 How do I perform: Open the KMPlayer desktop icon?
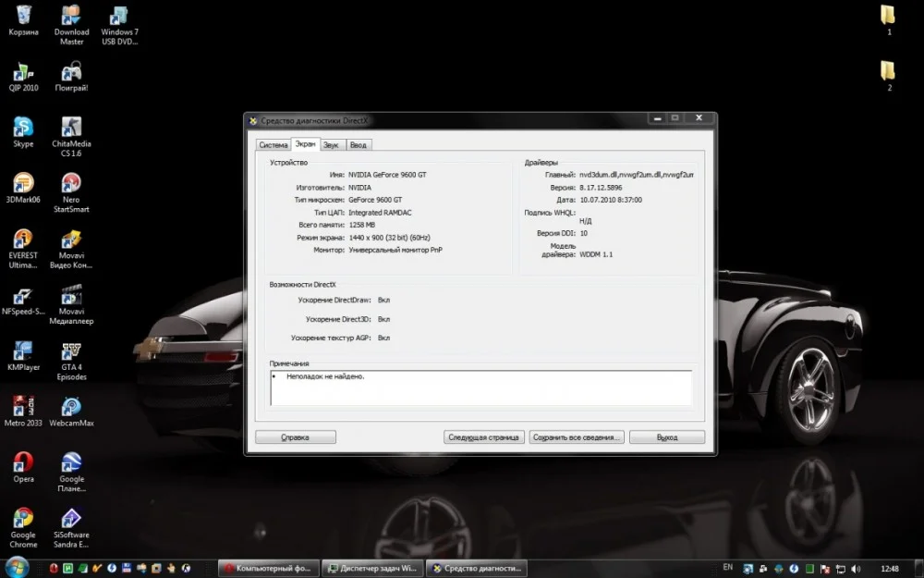pos(23,351)
